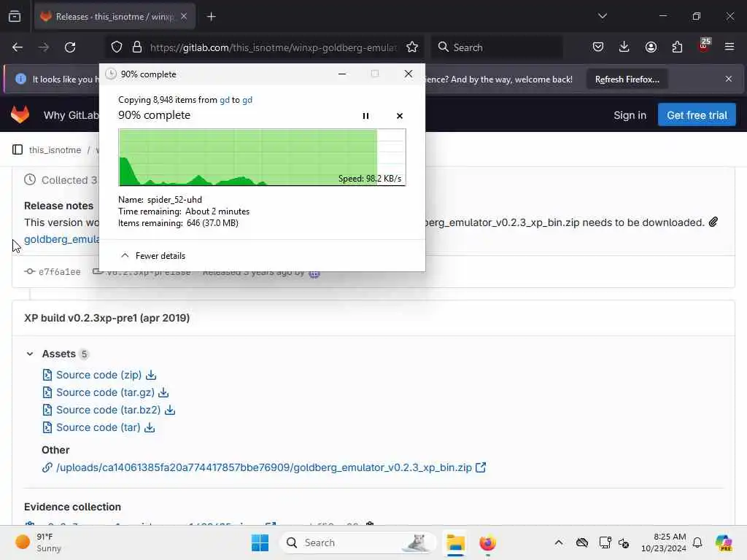Click Refresh Firefox button
This screenshot has height=560, width=747.
coord(627,79)
